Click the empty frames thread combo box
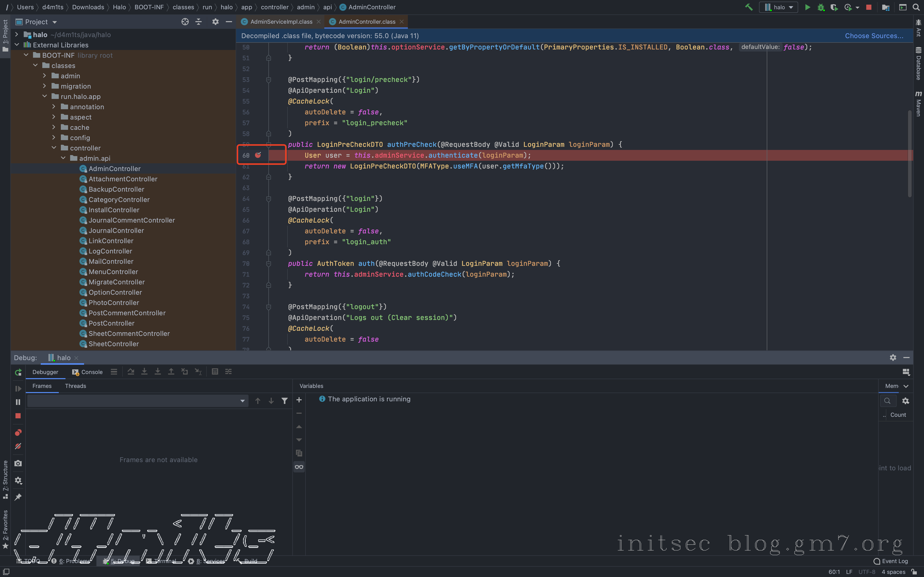Viewport: 924px width, 577px height. point(137,401)
